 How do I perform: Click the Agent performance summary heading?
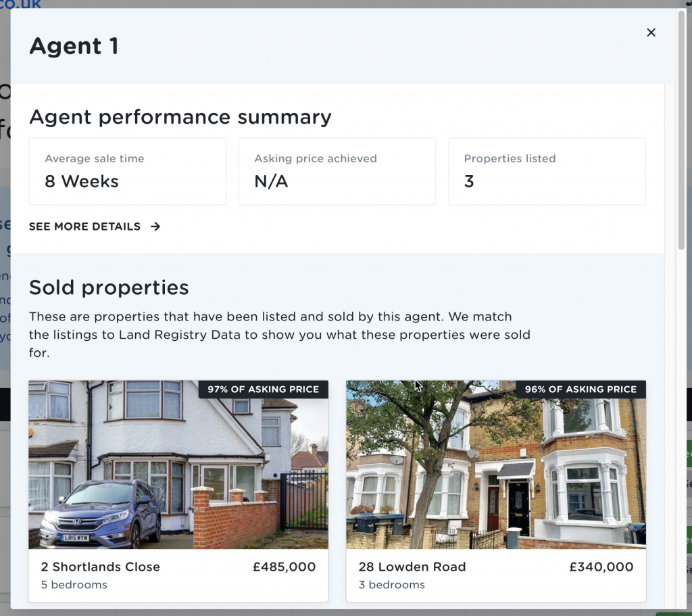coord(180,117)
